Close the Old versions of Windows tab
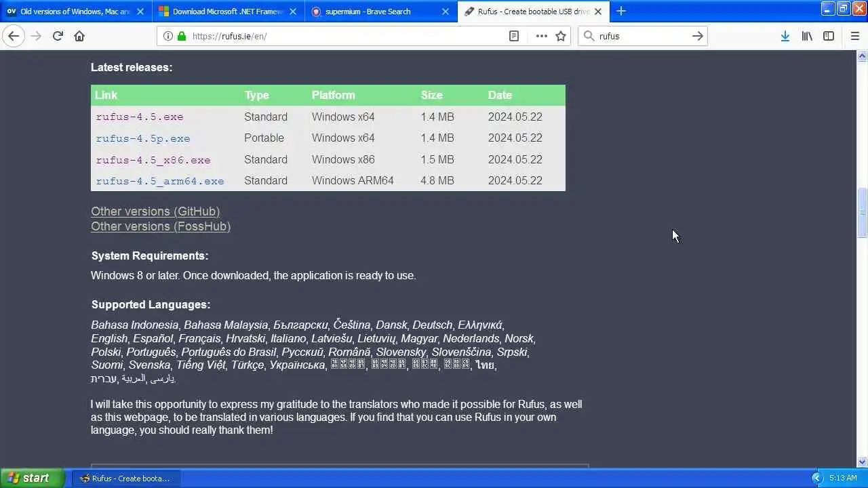 [140, 12]
